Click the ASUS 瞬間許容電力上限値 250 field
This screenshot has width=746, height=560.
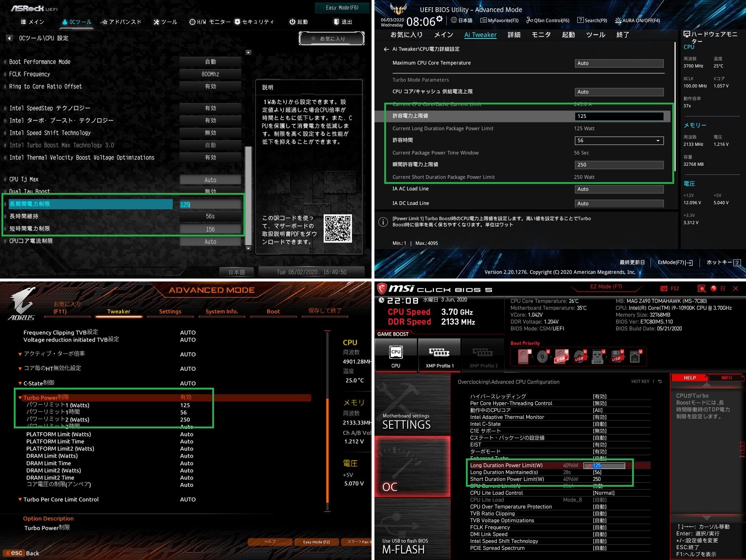[619, 165]
